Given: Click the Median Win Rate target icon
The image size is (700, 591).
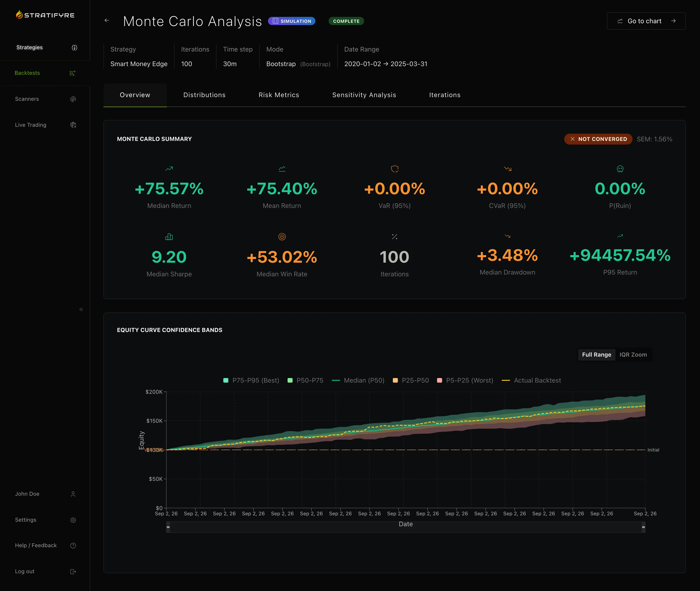Looking at the screenshot, I should tap(282, 237).
